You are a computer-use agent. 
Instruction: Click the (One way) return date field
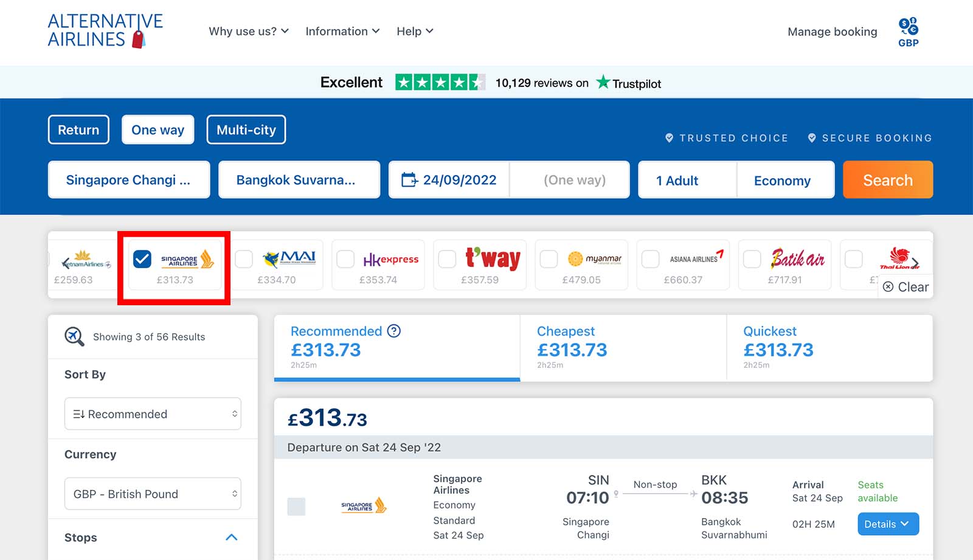tap(570, 179)
